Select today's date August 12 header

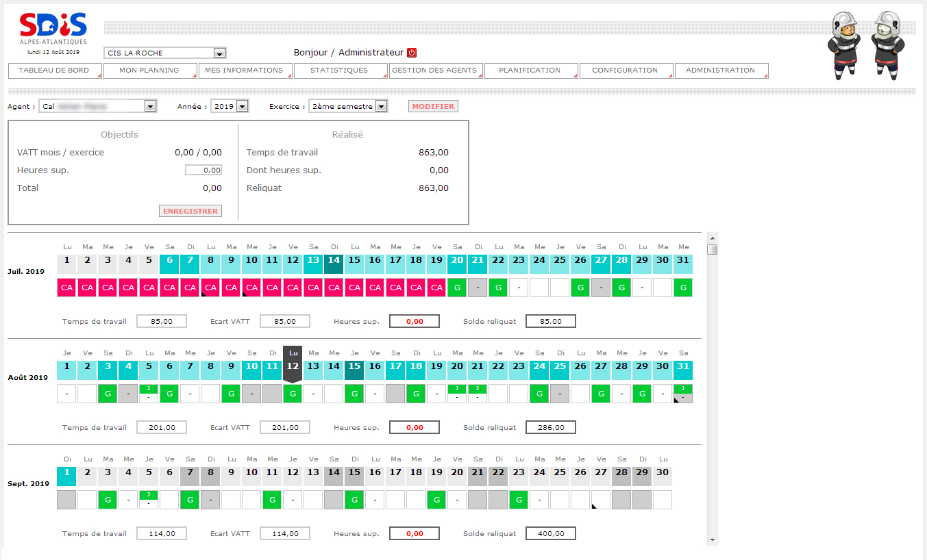tap(293, 364)
